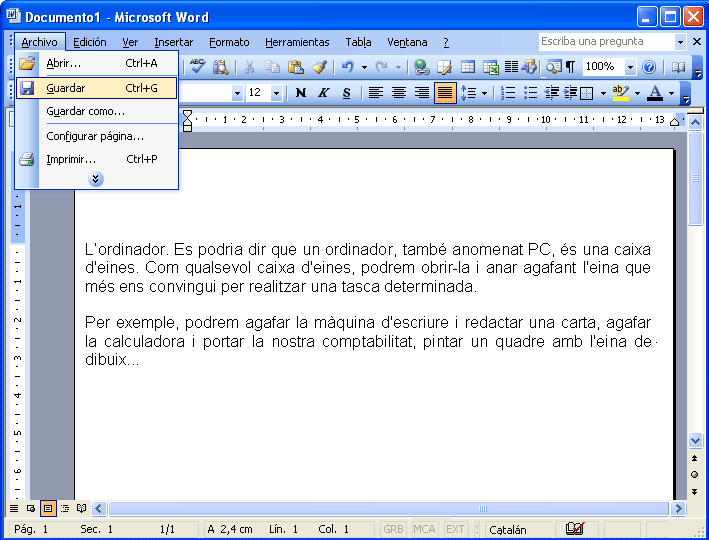This screenshot has width=709, height=540.
Task: Open the font color dropdown arrow
Action: (671, 93)
